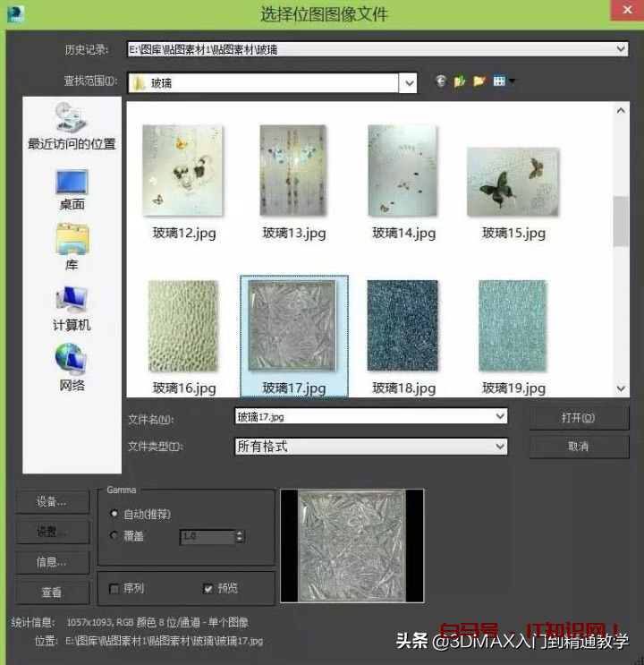Click the 打开 button
This screenshot has width=644, height=665.
[579, 418]
